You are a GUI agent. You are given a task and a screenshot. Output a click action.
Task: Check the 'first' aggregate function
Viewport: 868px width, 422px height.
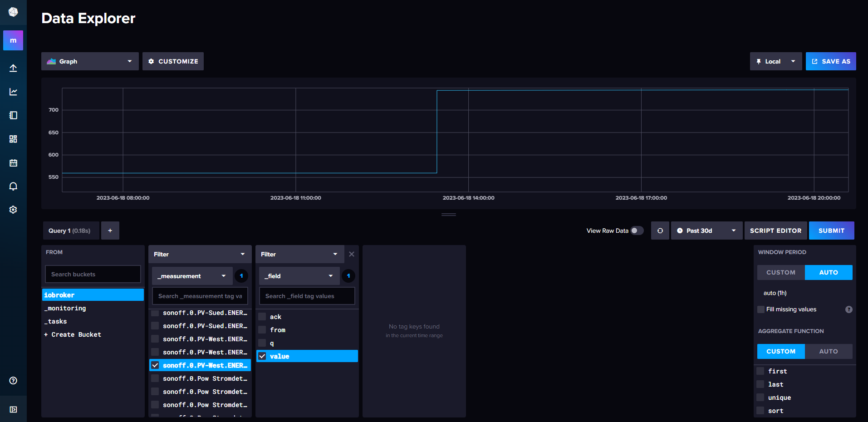pos(761,371)
